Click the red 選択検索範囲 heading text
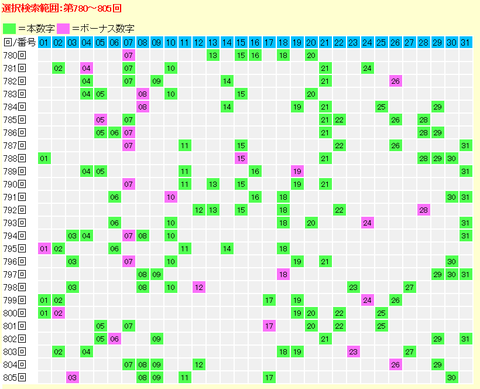The height and width of the screenshot is (389, 480). pyautogui.click(x=61, y=8)
